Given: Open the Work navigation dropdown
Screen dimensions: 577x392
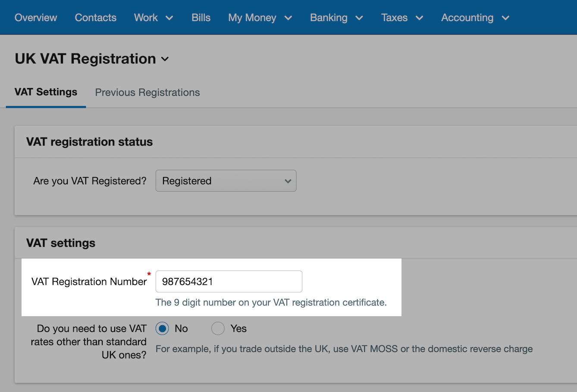Looking at the screenshot, I should (154, 18).
